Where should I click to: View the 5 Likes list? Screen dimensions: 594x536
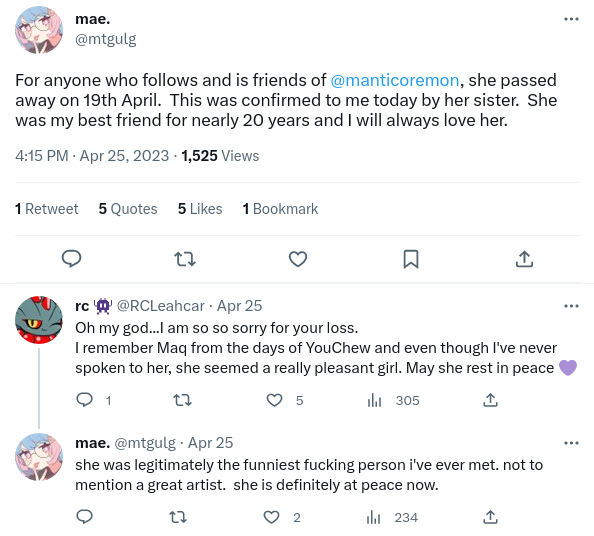pyautogui.click(x=200, y=209)
